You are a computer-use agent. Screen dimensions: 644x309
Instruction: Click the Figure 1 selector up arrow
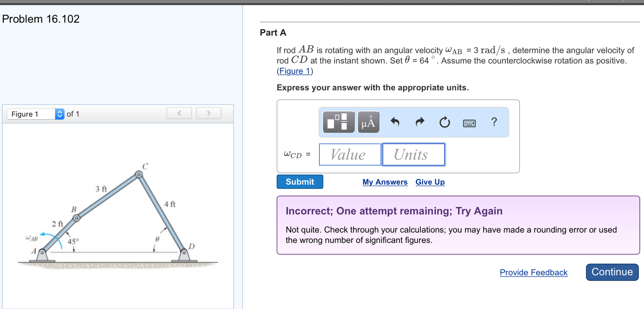pos(59,112)
